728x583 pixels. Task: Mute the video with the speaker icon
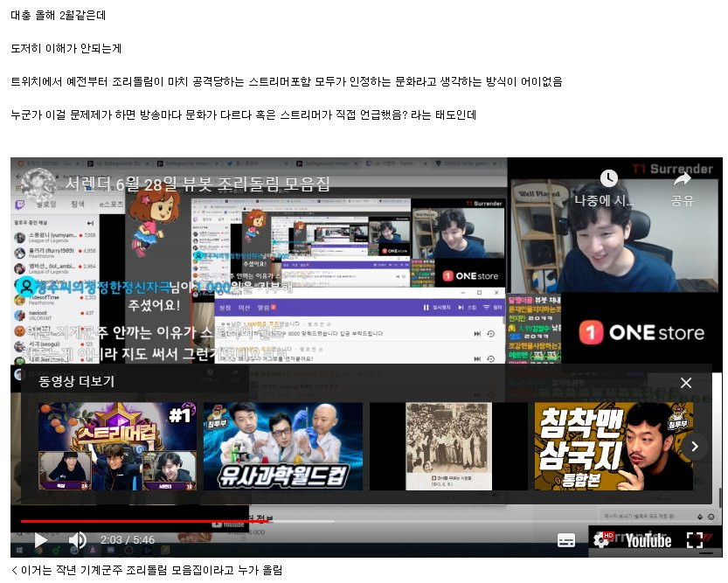pos(77,540)
